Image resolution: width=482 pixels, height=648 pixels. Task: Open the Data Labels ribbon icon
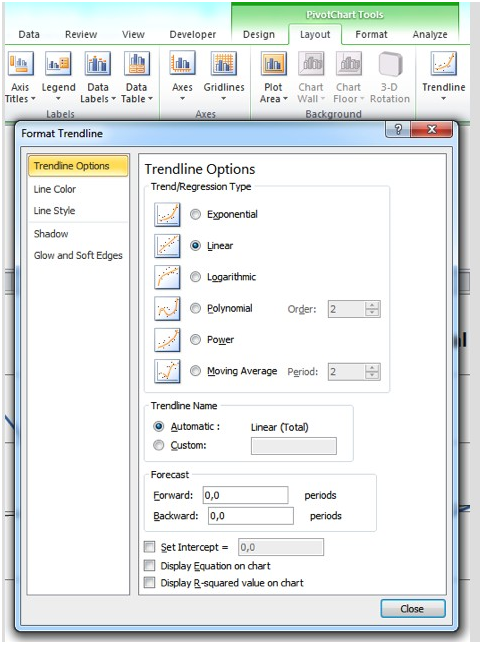(x=98, y=64)
